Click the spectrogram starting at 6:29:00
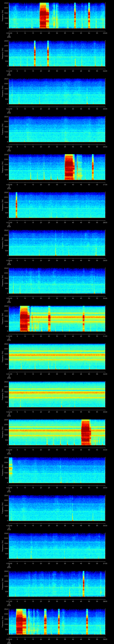 [57, 281]
